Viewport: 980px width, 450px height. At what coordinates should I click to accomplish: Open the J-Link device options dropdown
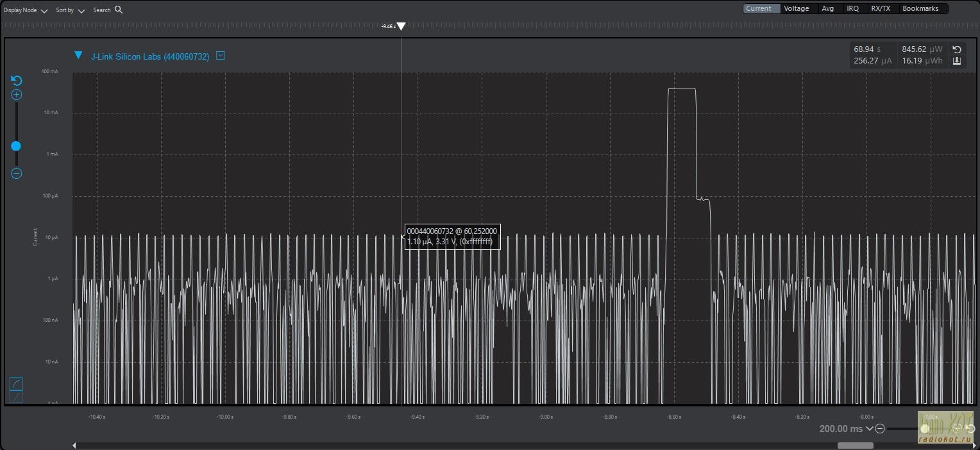221,56
